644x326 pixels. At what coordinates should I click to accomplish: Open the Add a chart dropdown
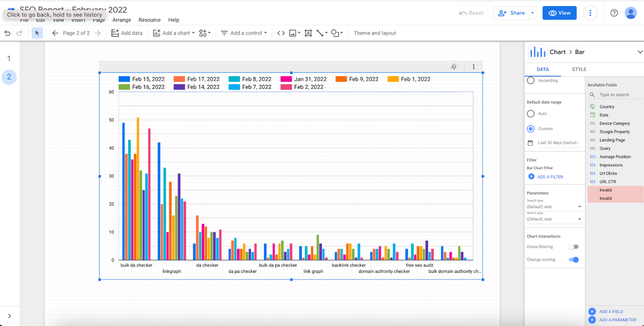tap(174, 33)
